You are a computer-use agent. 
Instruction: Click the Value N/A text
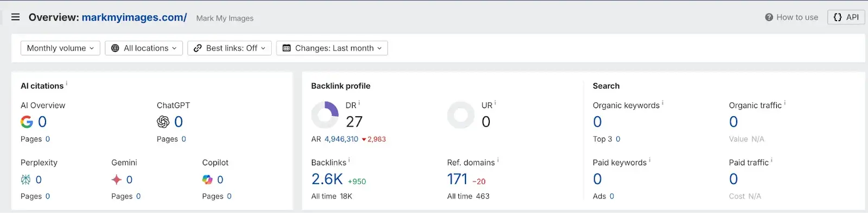click(746, 139)
